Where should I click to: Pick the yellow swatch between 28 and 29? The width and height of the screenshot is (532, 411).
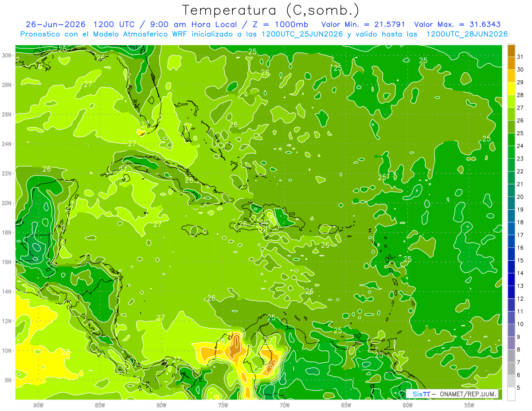pyautogui.click(x=511, y=89)
